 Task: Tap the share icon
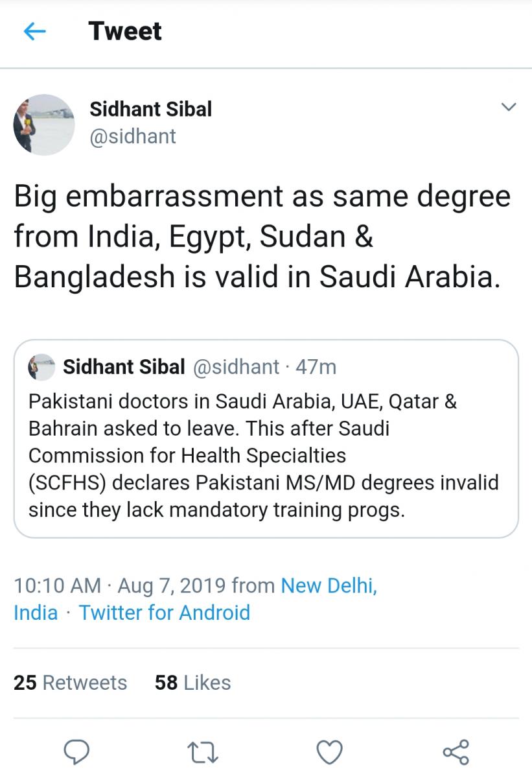tap(456, 752)
